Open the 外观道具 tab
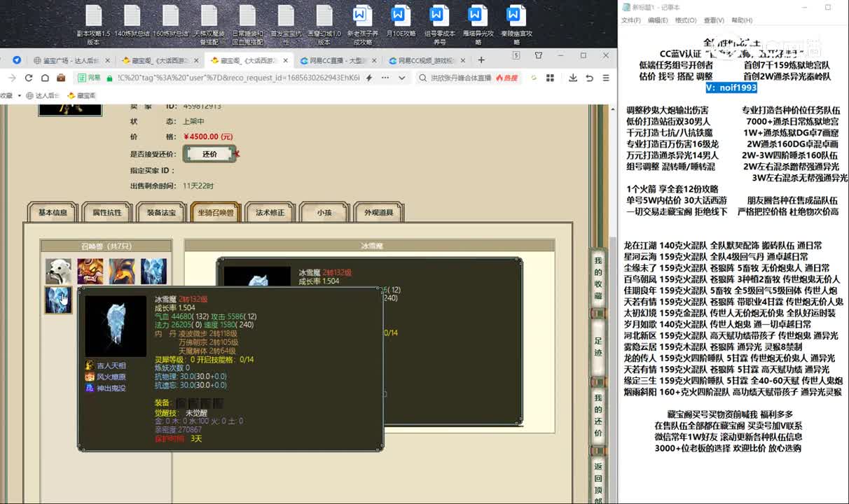The image size is (849, 504). 378,212
